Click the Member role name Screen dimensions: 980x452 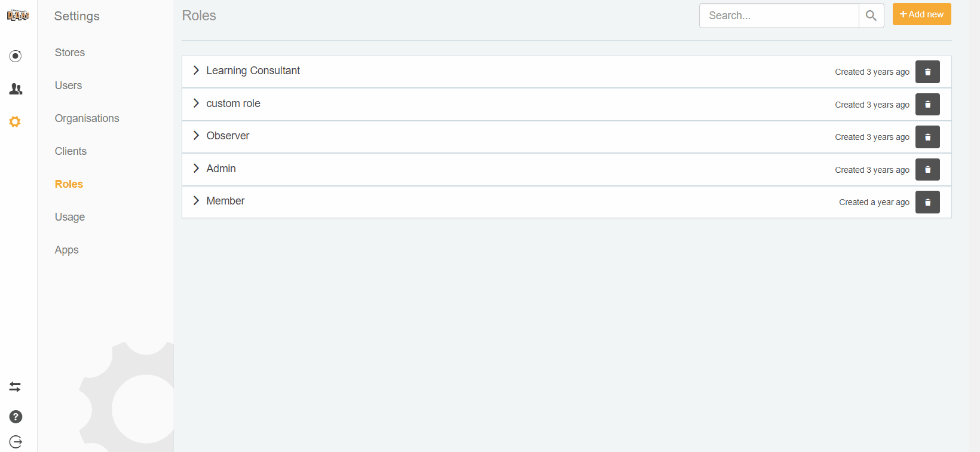225,201
